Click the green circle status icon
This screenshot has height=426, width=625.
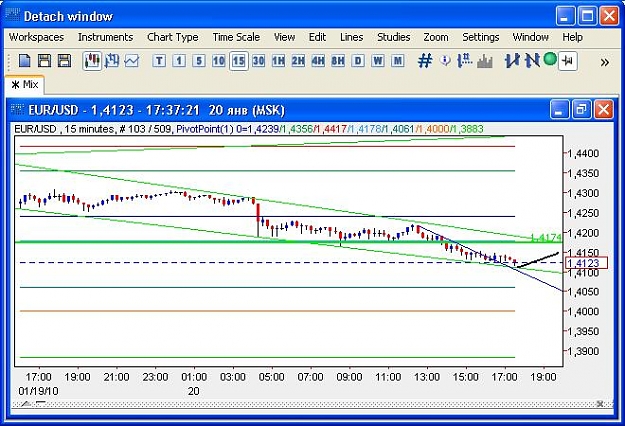(550, 59)
